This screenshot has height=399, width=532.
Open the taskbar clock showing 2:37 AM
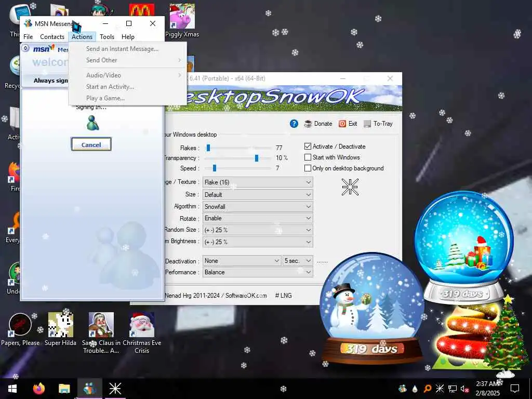[x=487, y=389]
